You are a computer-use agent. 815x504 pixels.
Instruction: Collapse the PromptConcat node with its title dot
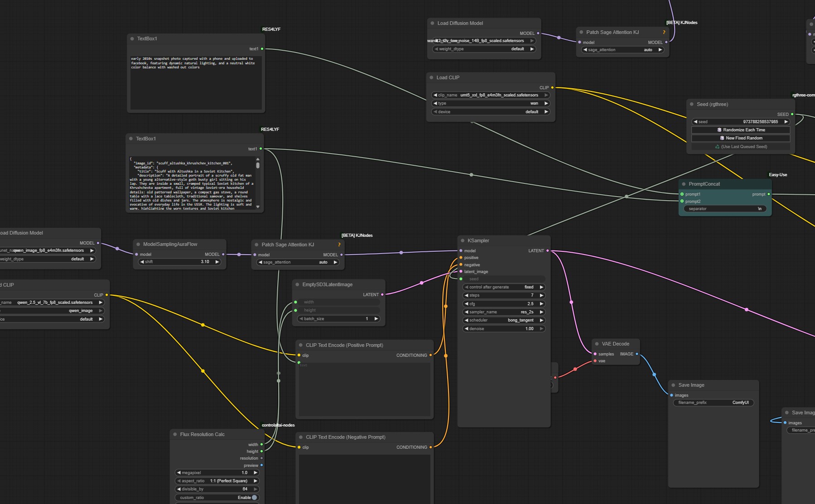[x=684, y=184]
